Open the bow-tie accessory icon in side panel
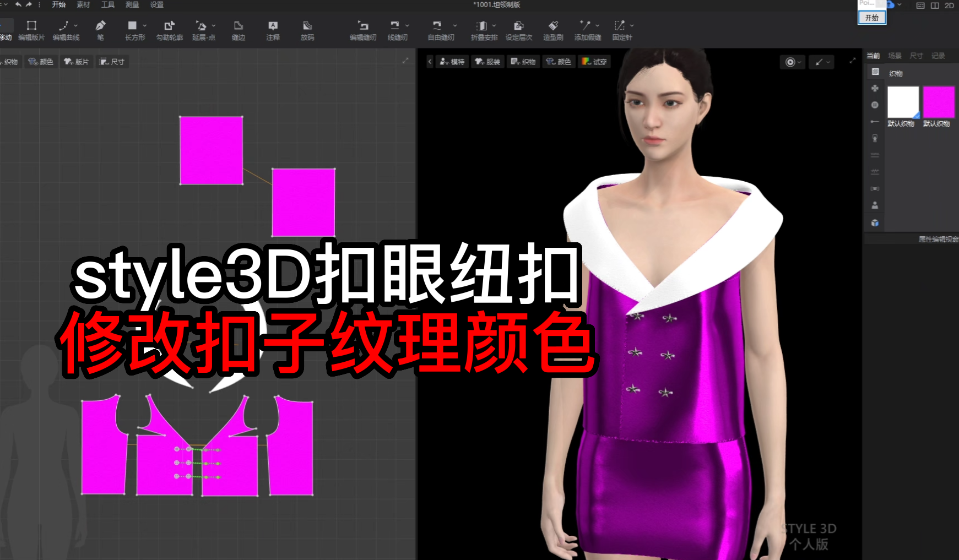The image size is (959, 560). 875,188
